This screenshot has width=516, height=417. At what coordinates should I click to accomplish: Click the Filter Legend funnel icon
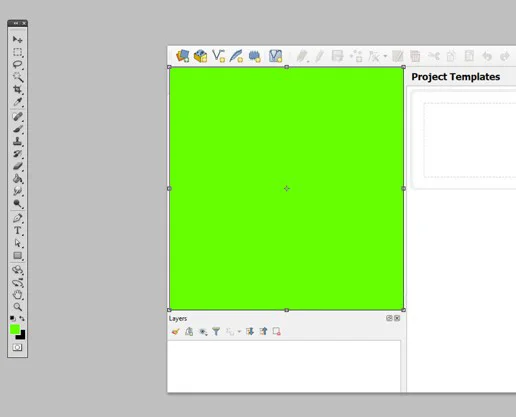(x=216, y=331)
